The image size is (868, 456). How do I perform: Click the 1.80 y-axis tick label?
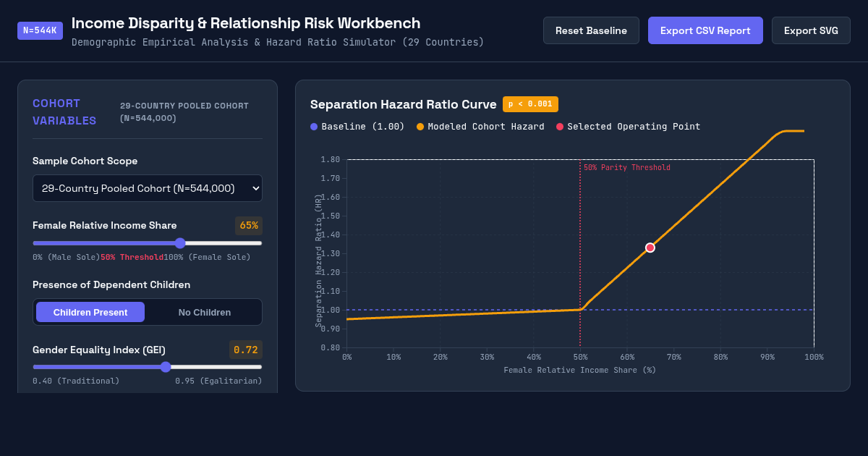click(x=331, y=159)
